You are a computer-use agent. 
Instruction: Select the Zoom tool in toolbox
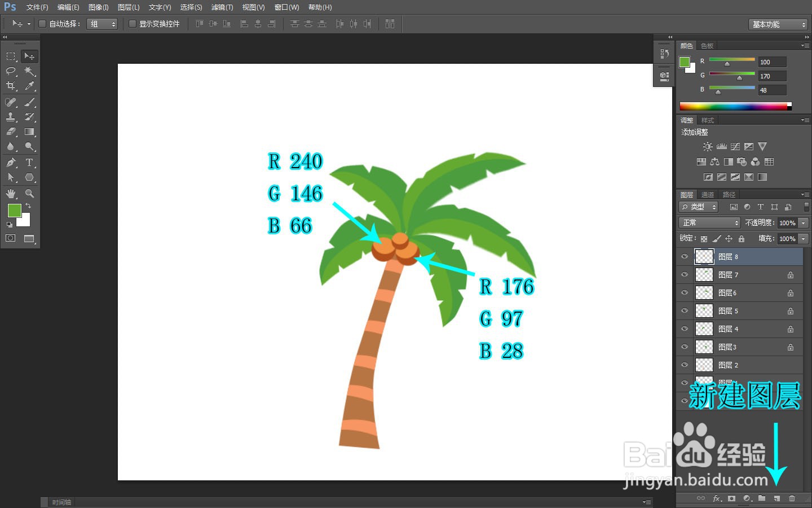[29, 194]
